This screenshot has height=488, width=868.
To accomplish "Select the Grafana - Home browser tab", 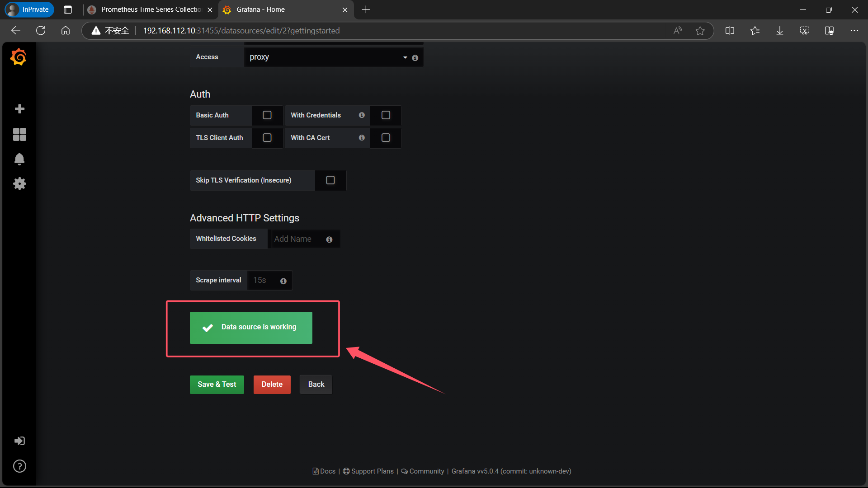I will (x=280, y=9).
